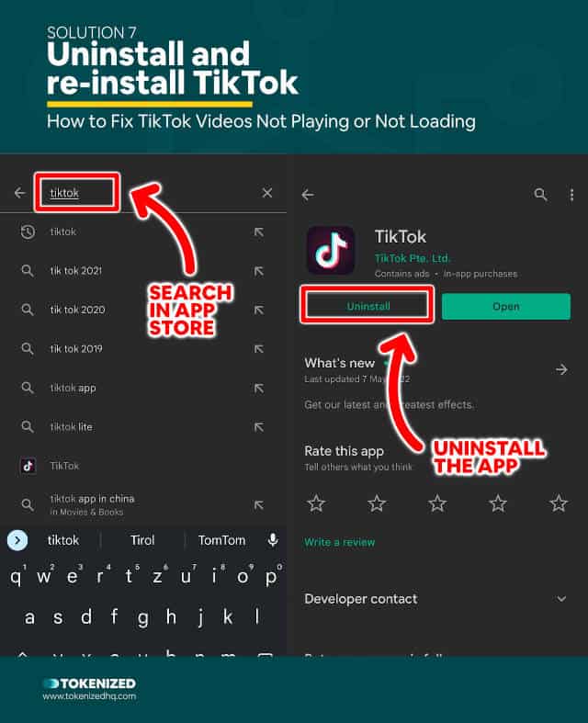588x723 pixels.
Task: Tap the history icon beside tiktok suggestion
Action: 28,232
